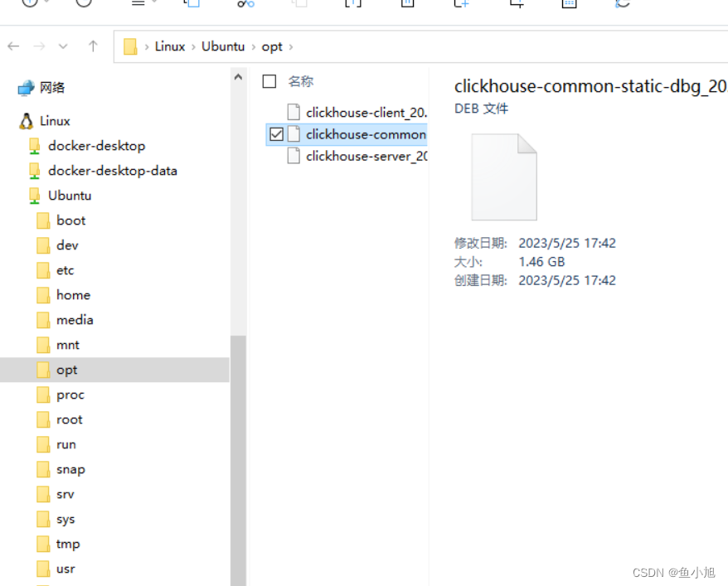This screenshot has height=586, width=728.
Task: Select the clickhouse-client_20. file name
Action: (366, 112)
